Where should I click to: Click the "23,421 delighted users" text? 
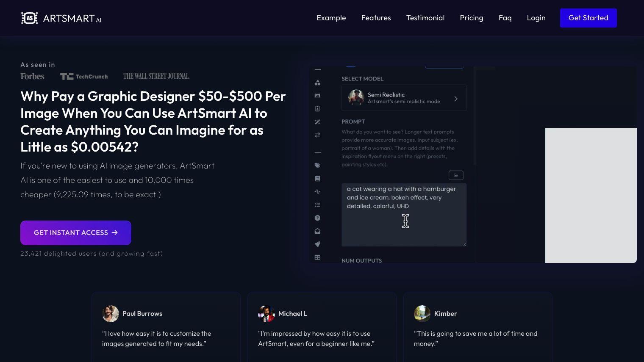pyautogui.click(x=92, y=254)
